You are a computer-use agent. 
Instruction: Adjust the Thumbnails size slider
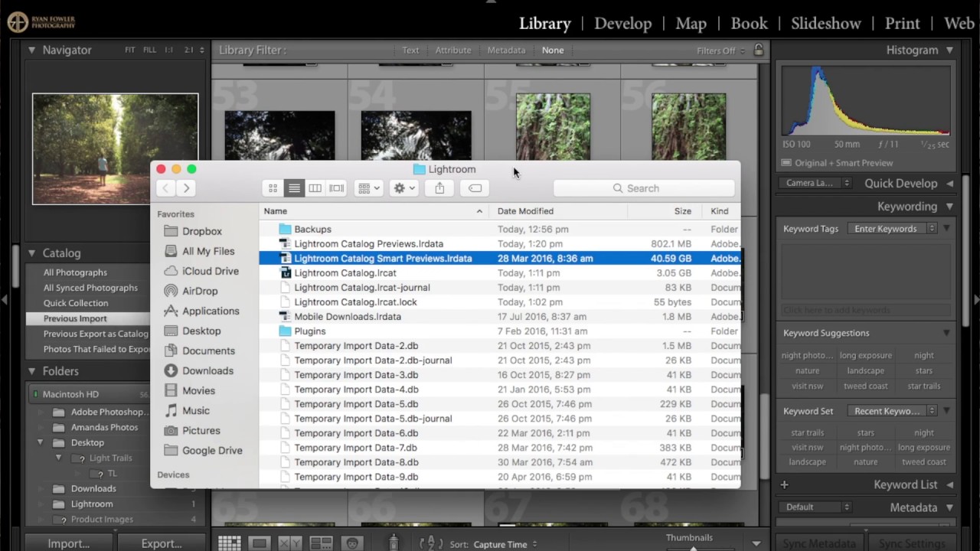click(x=693, y=548)
